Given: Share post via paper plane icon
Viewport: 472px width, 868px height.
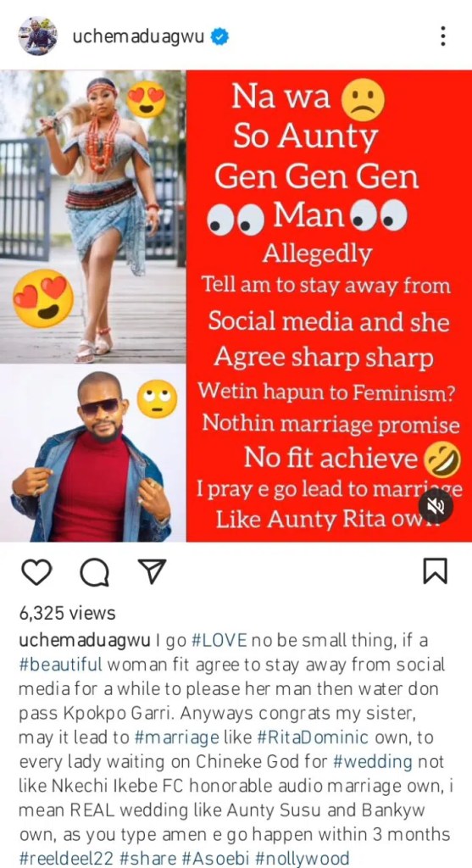Looking at the screenshot, I should click(x=151, y=570).
